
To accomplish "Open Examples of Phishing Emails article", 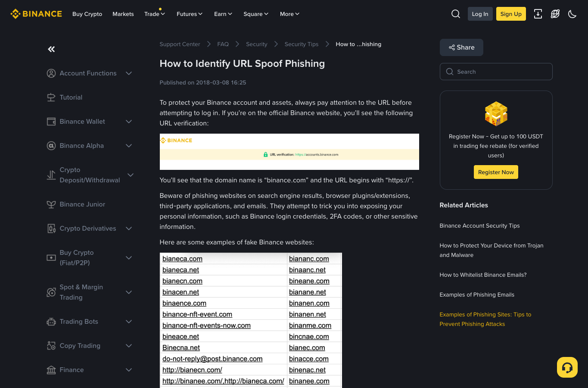I will 477,294.
